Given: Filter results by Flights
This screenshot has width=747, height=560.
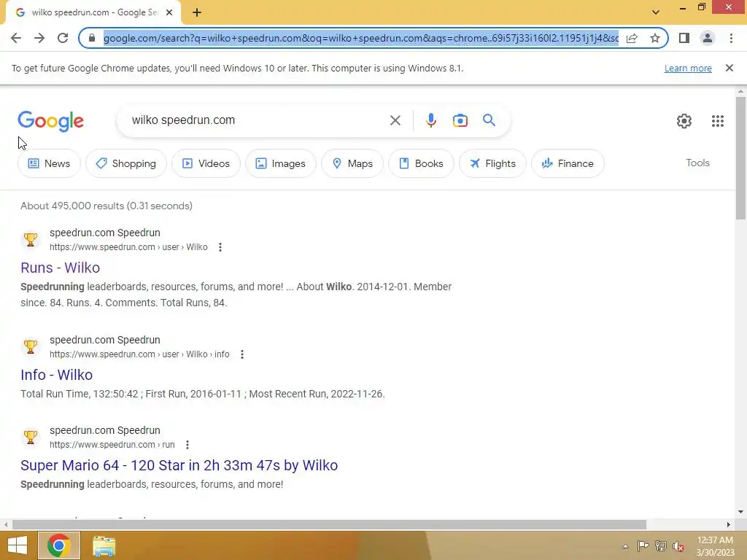Looking at the screenshot, I should pos(492,163).
